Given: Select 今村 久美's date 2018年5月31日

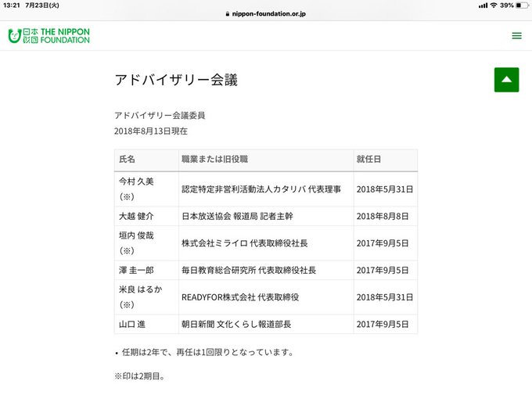Looking at the screenshot, I should click(x=385, y=189).
